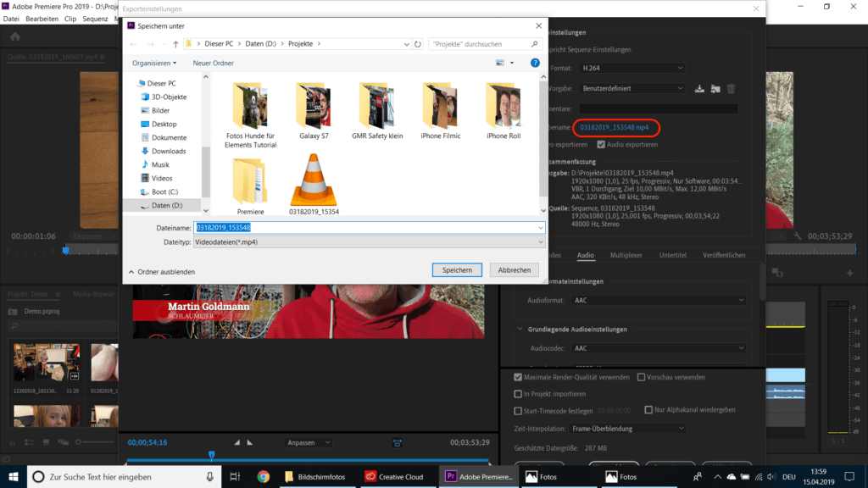Image resolution: width=868 pixels, height=488 pixels.
Task: Enable In Projekt importieren
Action: (520, 392)
